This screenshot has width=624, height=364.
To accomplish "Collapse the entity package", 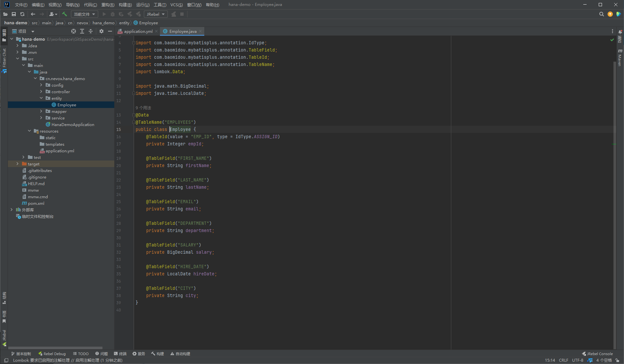I will tap(41, 98).
